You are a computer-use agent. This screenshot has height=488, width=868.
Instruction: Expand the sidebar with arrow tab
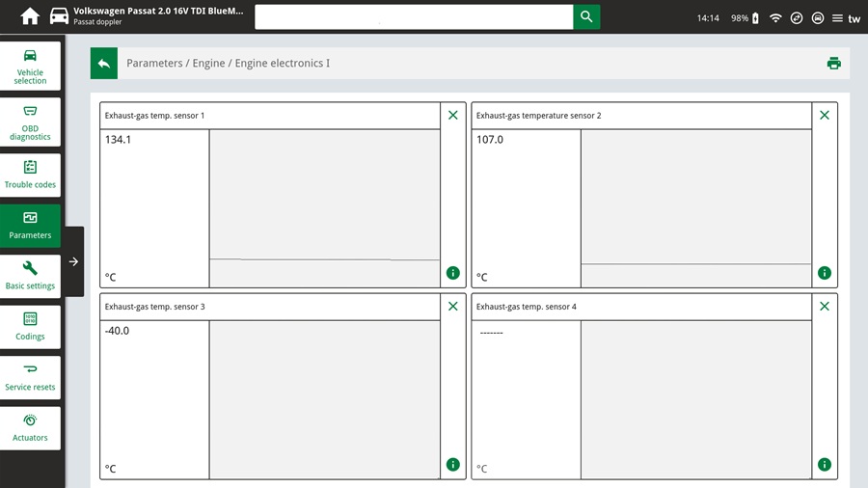74,261
